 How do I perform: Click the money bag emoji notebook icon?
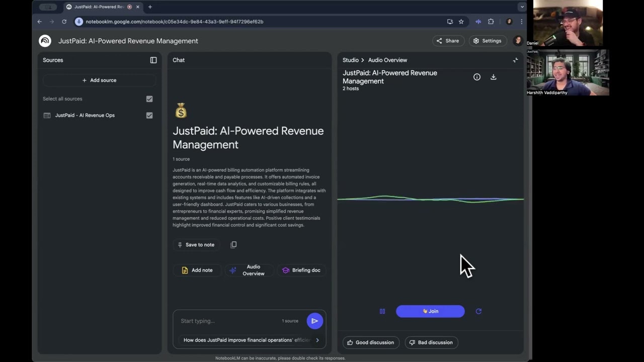point(181,111)
